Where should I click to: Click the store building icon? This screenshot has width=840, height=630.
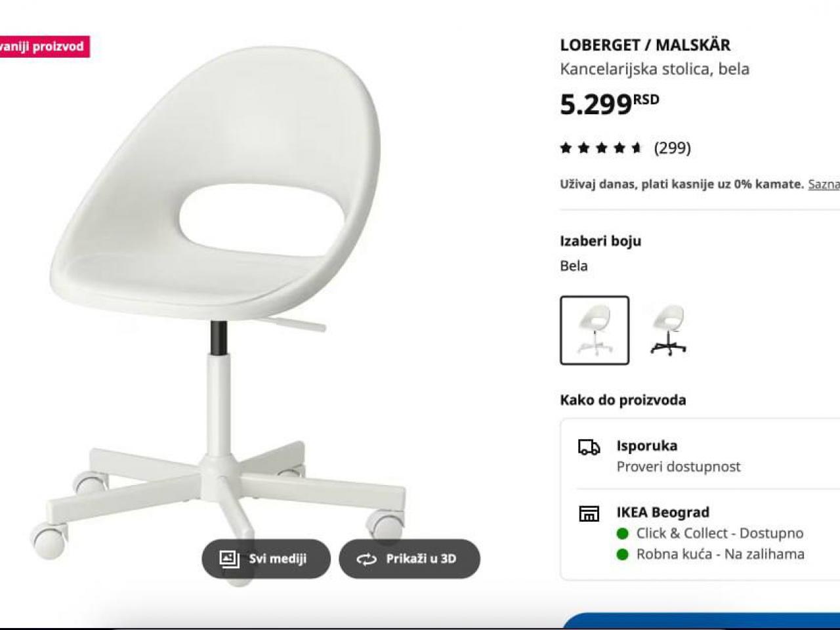tap(589, 513)
